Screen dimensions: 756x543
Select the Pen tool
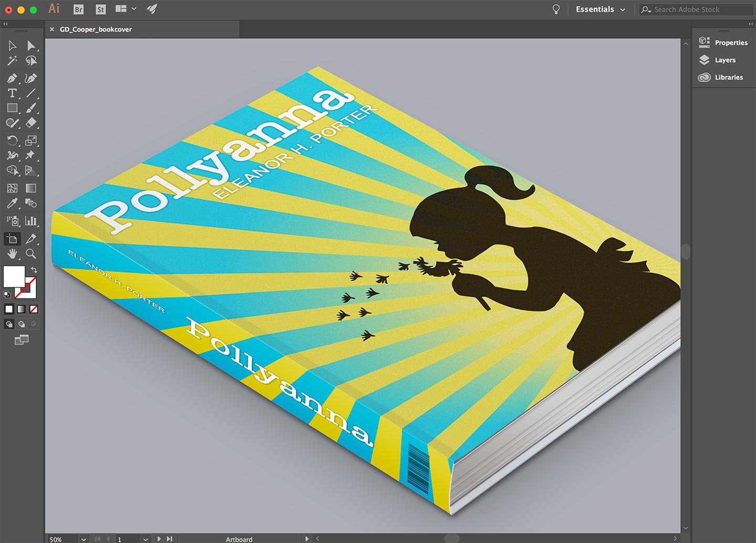(x=12, y=78)
